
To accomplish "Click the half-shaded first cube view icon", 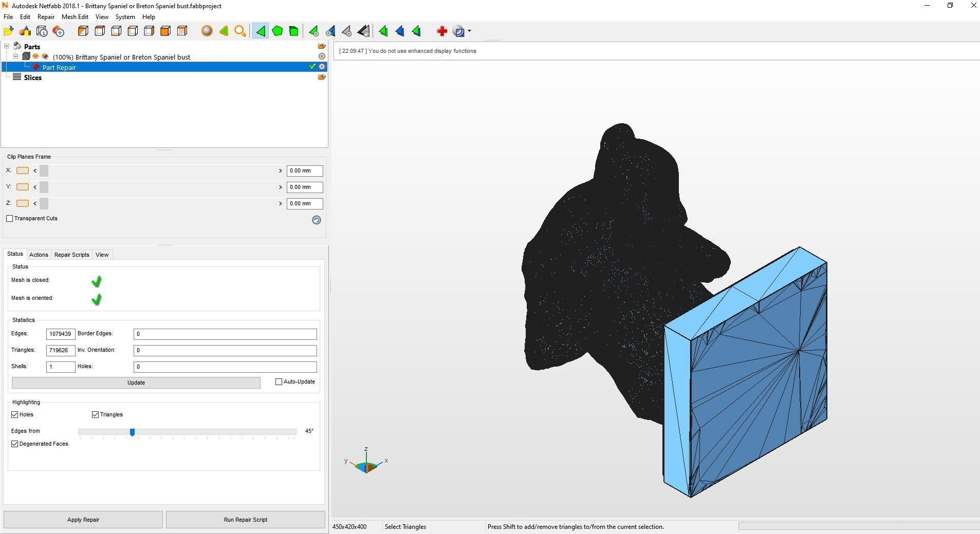I will pos(83,31).
